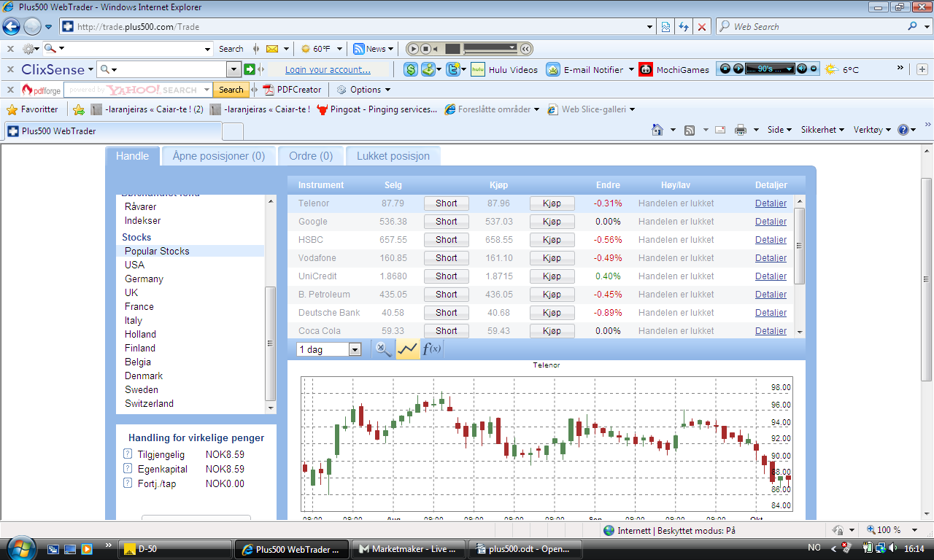Open the Detaljer link for UniCredit
Image resolution: width=934 pixels, height=560 pixels.
click(x=771, y=276)
